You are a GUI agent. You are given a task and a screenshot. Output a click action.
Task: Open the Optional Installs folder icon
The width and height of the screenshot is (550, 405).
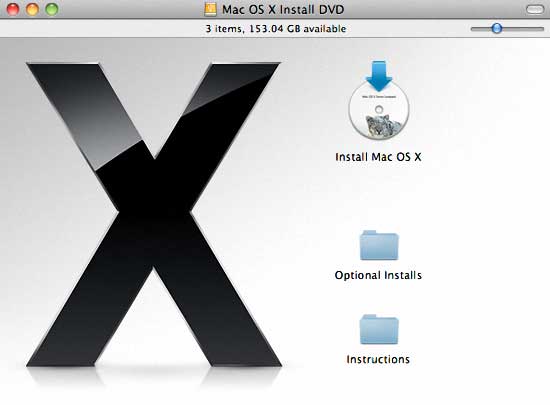(x=379, y=245)
